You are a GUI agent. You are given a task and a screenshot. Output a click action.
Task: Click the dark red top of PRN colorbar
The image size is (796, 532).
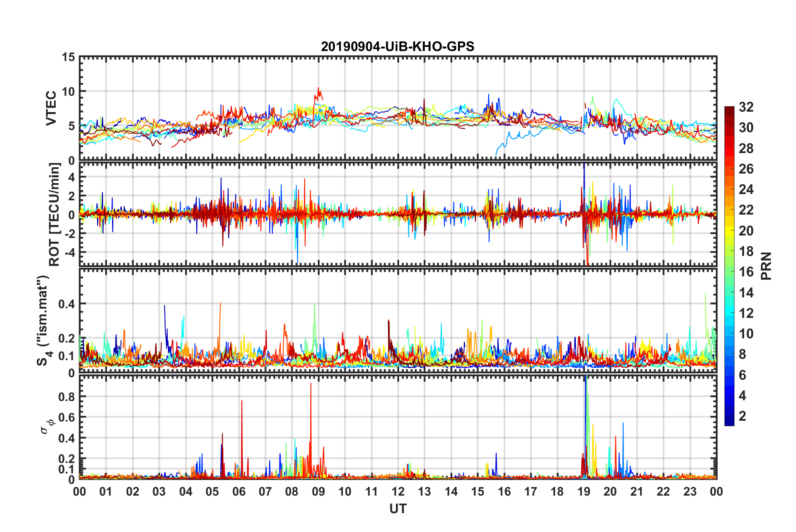(729, 110)
